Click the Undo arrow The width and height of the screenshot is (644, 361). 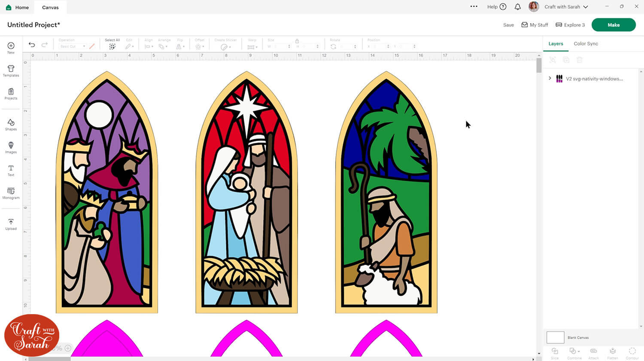click(x=32, y=45)
